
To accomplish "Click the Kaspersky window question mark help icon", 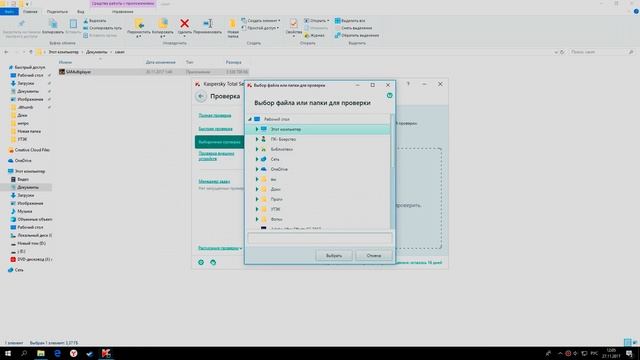I will pos(408,84).
